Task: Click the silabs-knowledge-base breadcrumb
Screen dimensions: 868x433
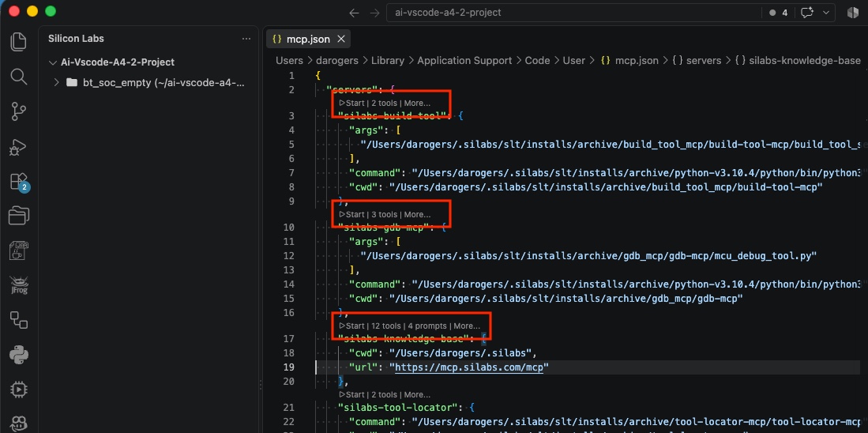Action: click(798, 60)
